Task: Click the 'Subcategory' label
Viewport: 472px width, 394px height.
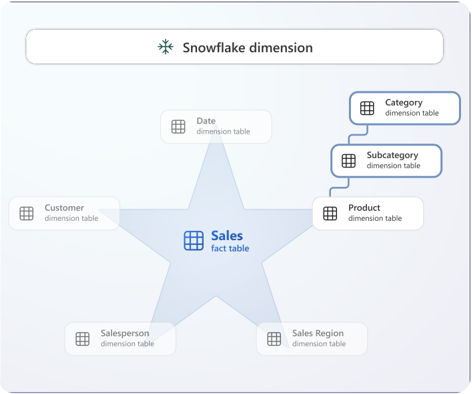Action: pos(392,155)
